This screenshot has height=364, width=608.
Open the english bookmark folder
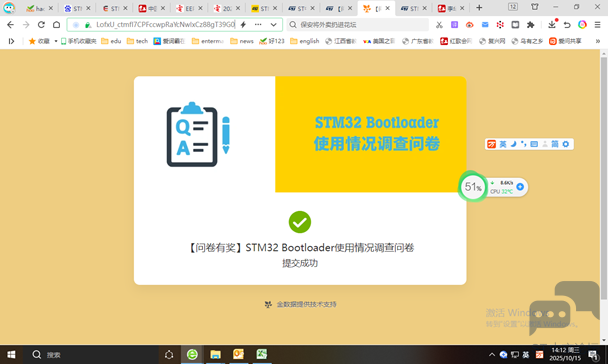coord(305,41)
